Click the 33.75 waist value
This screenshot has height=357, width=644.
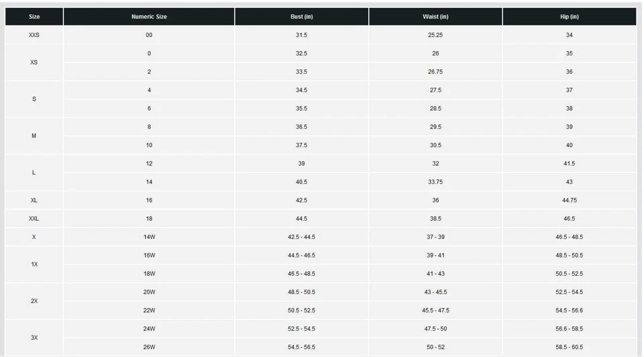(x=435, y=182)
